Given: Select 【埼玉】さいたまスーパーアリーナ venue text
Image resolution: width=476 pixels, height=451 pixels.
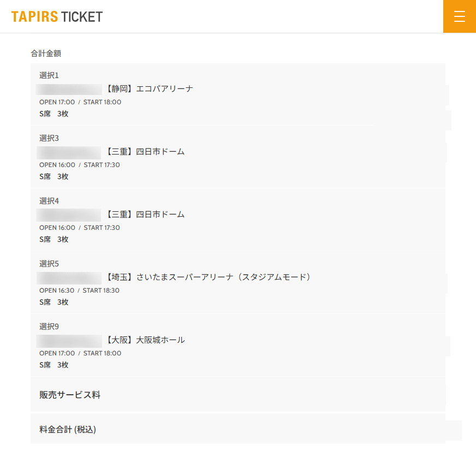Looking at the screenshot, I should pyautogui.click(x=210, y=277).
